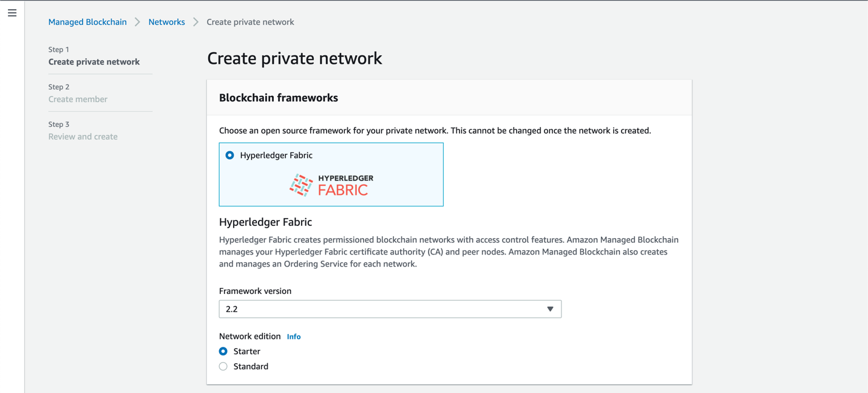Click the Create private network breadcrumb text
The width and height of the screenshot is (868, 393).
(250, 22)
